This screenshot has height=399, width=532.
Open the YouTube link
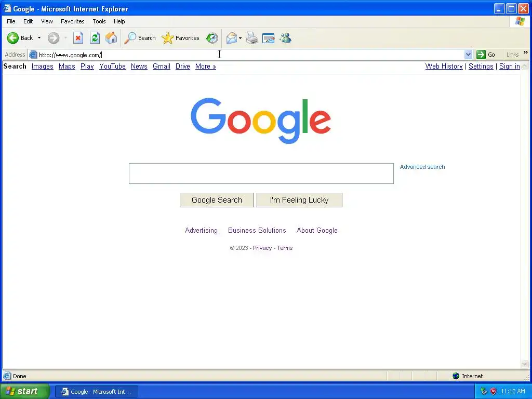click(x=112, y=66)
